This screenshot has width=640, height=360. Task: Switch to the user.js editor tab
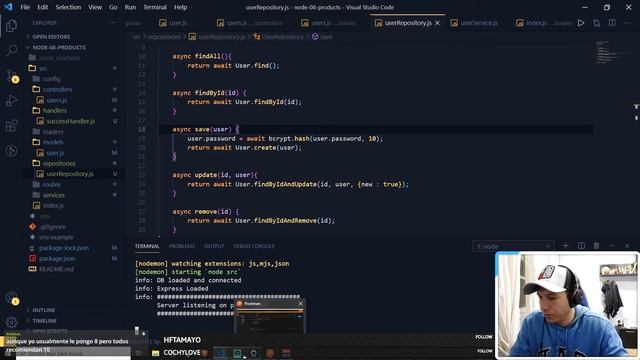point(178,23)
